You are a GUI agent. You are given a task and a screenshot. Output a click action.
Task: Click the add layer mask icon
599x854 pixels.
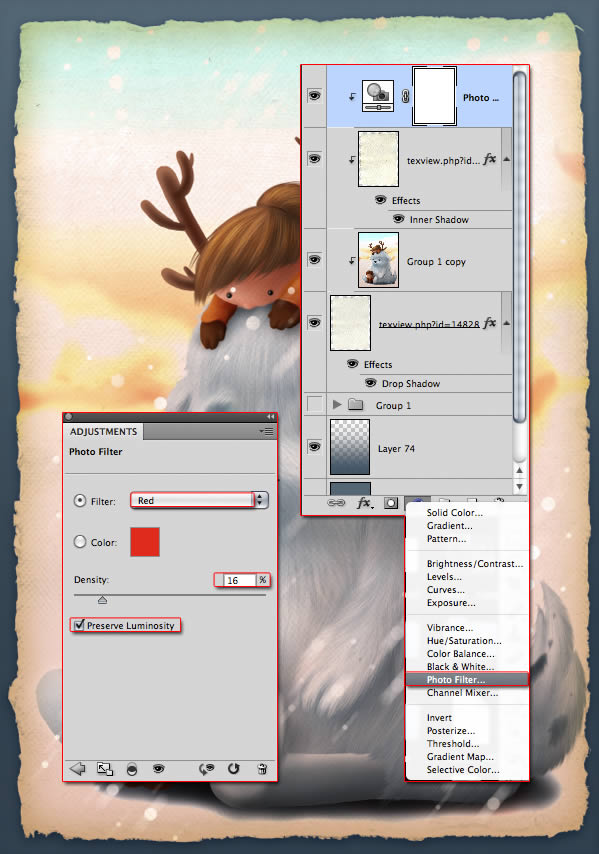point(391,503)
